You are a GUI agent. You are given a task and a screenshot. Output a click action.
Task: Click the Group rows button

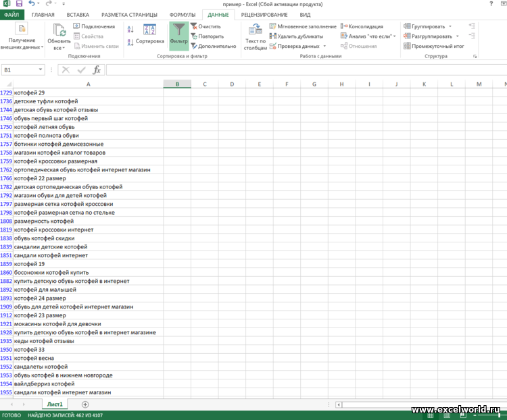click(425, 26)
